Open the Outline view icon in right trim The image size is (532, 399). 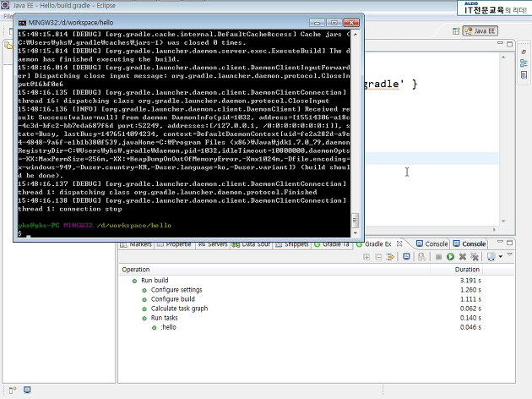(524, 63)
